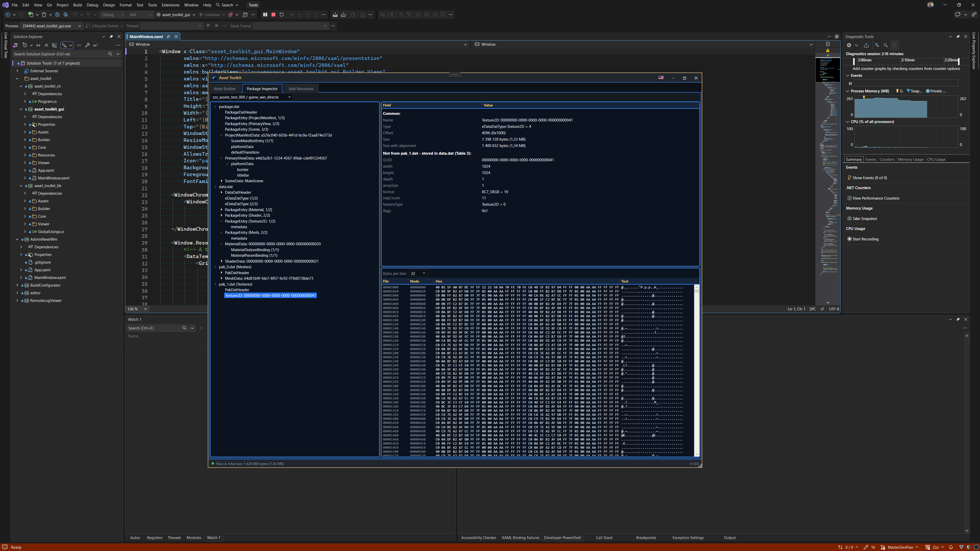Switch to Add Resources tab
The image size is (980, 551).
301,89
